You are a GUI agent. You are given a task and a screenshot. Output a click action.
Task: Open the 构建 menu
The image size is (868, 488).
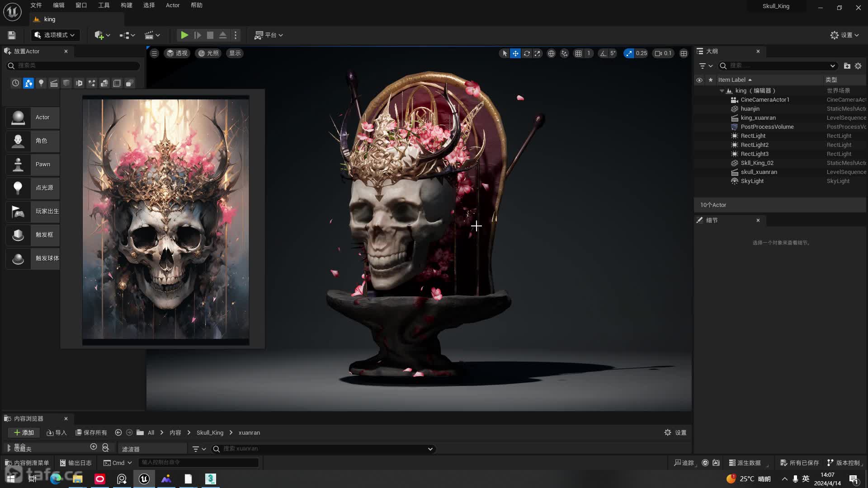coord(127,5)
